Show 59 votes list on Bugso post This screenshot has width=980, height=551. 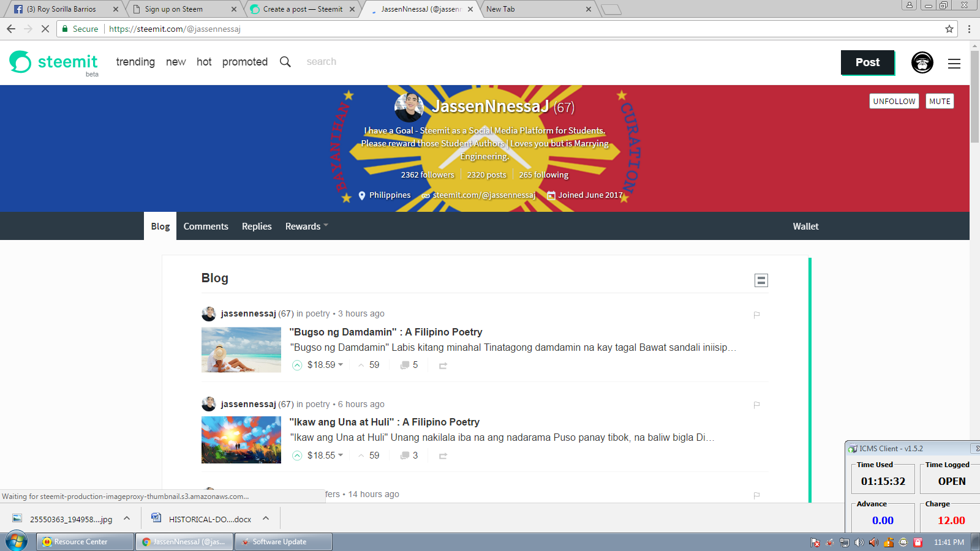369,365
